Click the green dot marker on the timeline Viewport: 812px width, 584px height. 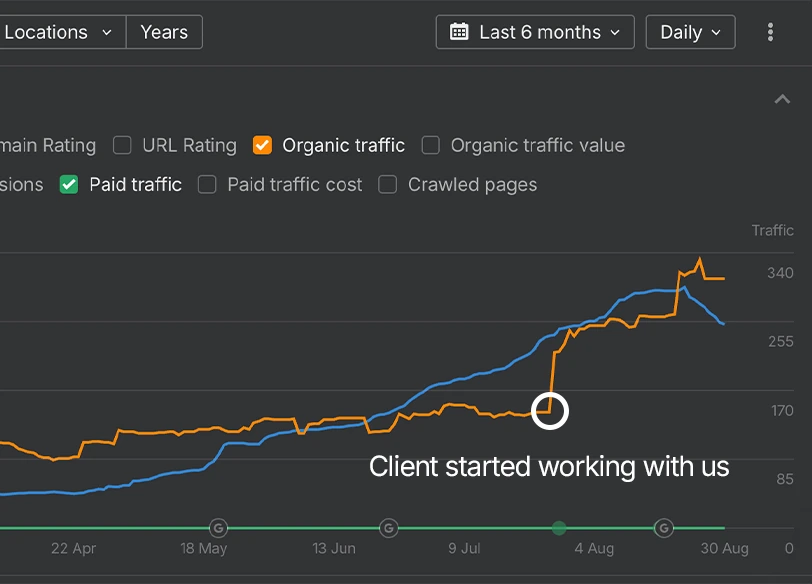(559, 528)
